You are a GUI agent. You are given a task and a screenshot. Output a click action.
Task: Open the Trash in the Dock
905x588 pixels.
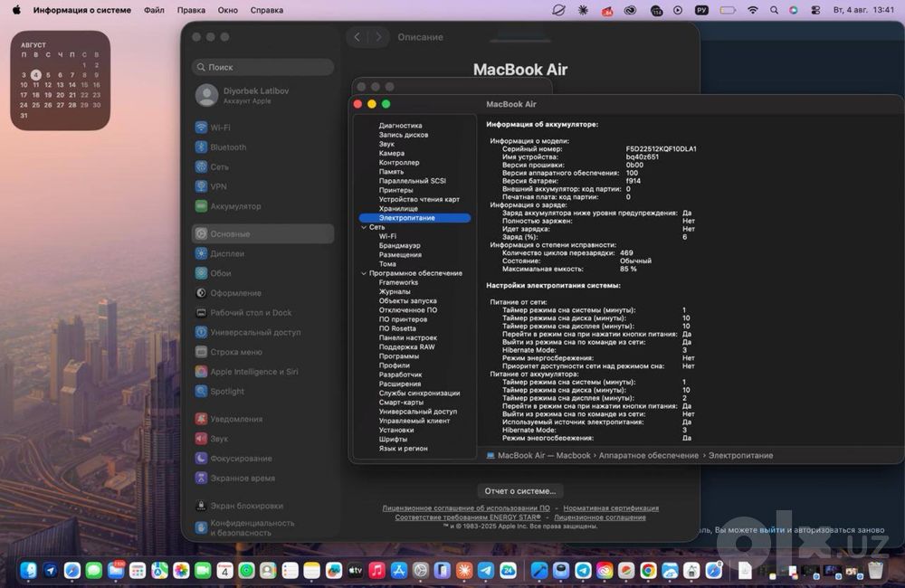(875, 570)
